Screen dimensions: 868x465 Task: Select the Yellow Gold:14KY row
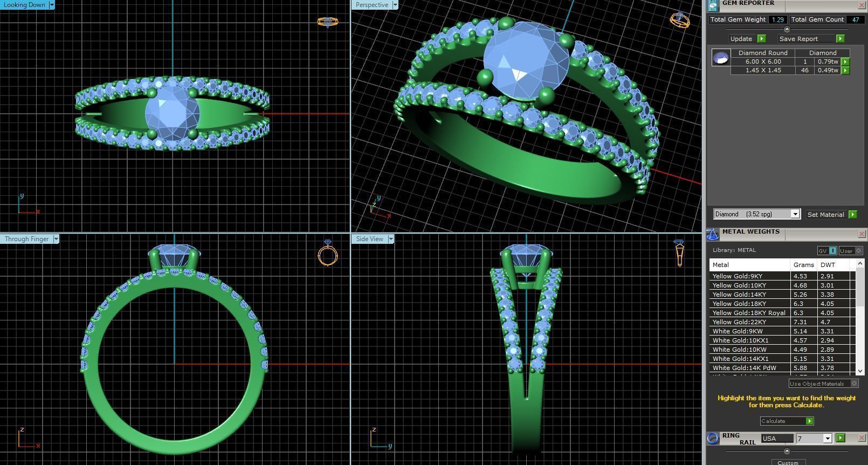coord(782,295)
